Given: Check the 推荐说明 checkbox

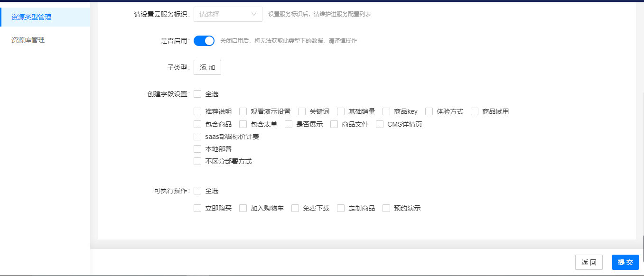Looking at the screenshot, I should coord(198,111).
